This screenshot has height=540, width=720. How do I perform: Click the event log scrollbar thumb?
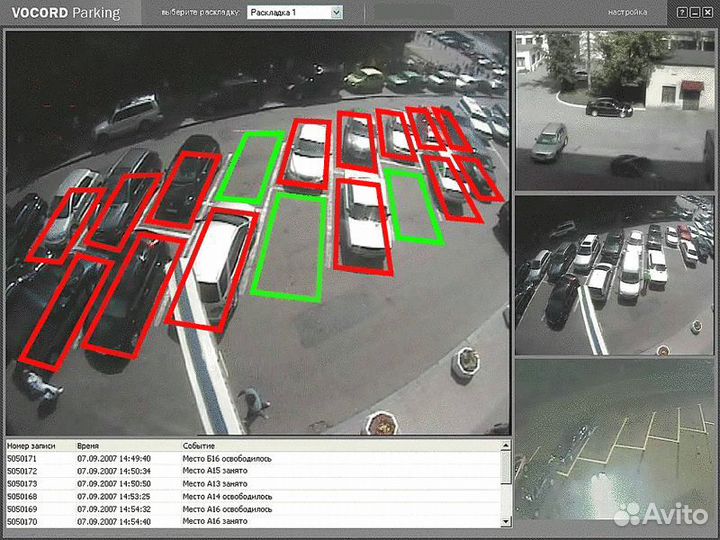[505, 465]
